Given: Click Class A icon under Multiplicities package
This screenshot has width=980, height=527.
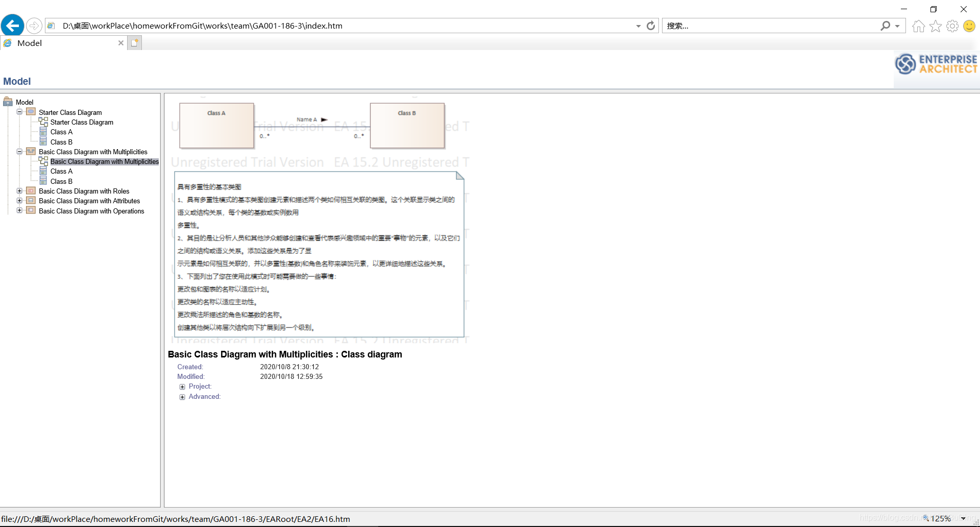Looking at the screenshot, I should coord(43,171).
